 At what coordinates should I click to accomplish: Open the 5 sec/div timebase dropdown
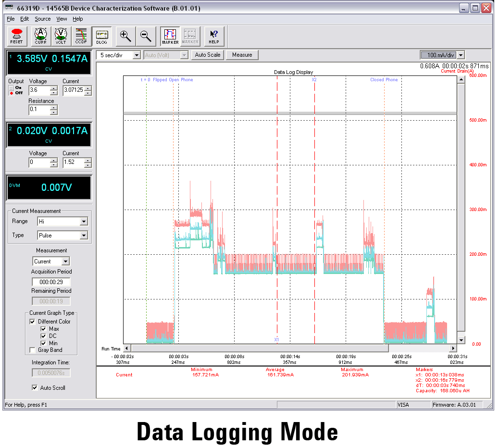(x=136, y=55)
